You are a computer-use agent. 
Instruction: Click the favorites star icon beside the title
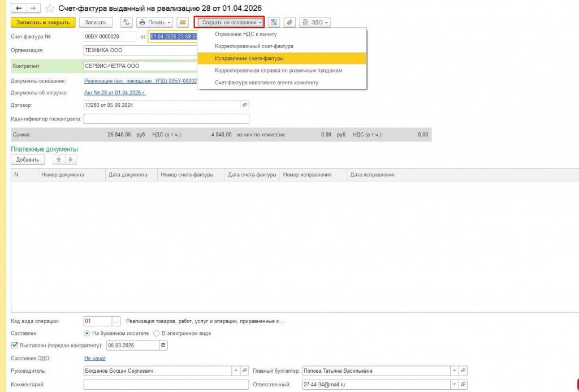point(50,8)
